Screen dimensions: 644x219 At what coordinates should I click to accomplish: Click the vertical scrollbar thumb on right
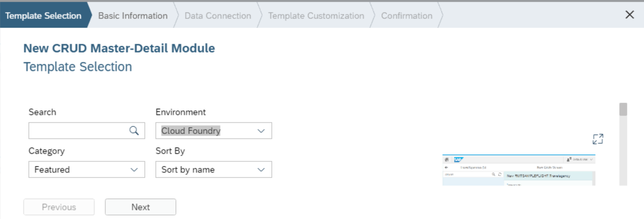[623, 109]
